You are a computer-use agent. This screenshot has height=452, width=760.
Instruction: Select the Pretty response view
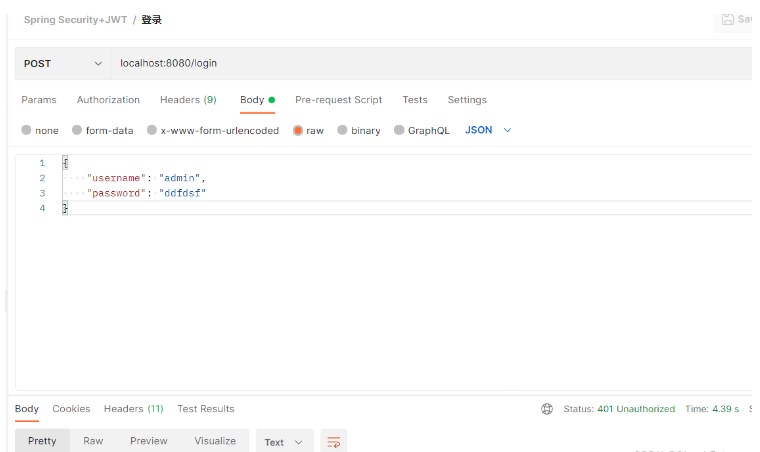42,441
